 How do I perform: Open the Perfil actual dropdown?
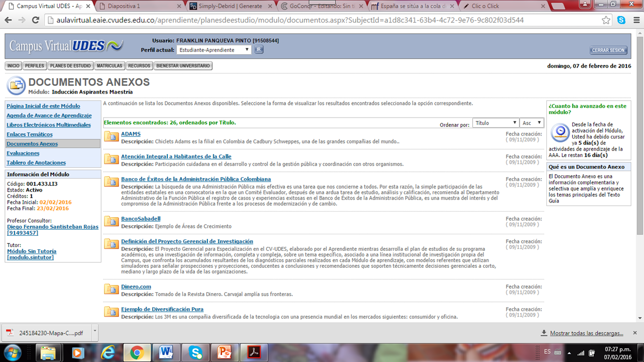[x=214, y=50]
